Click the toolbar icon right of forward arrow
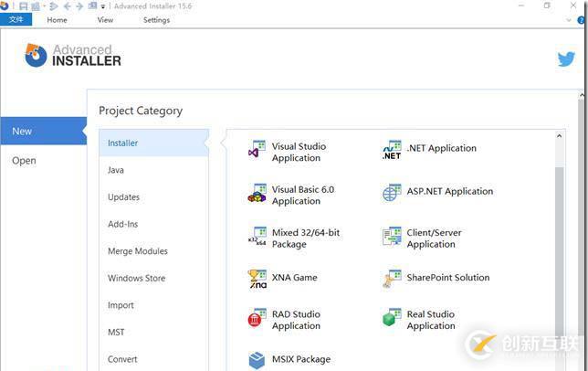588x371 pixels. click(x=92, y=6)
